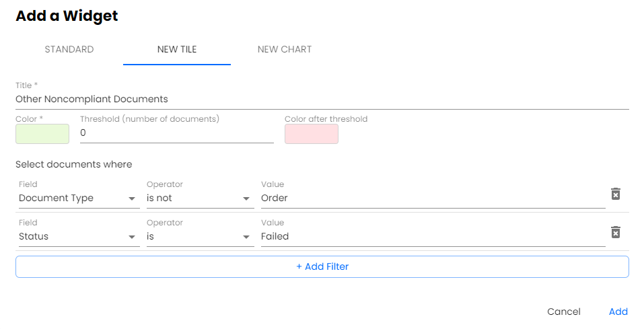The image size is (644, 329).
Task: Open the NEW CHART tab
Action: 285,50
